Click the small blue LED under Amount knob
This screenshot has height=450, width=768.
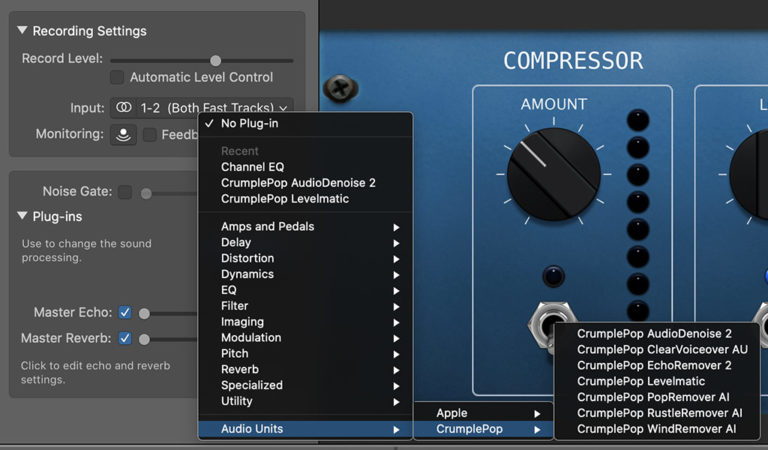(553, 276)
